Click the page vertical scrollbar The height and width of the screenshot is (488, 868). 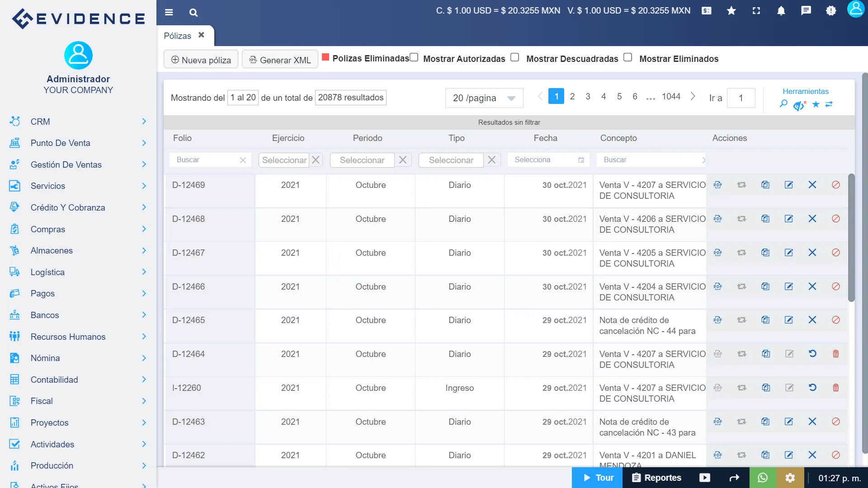pos(864,263)
